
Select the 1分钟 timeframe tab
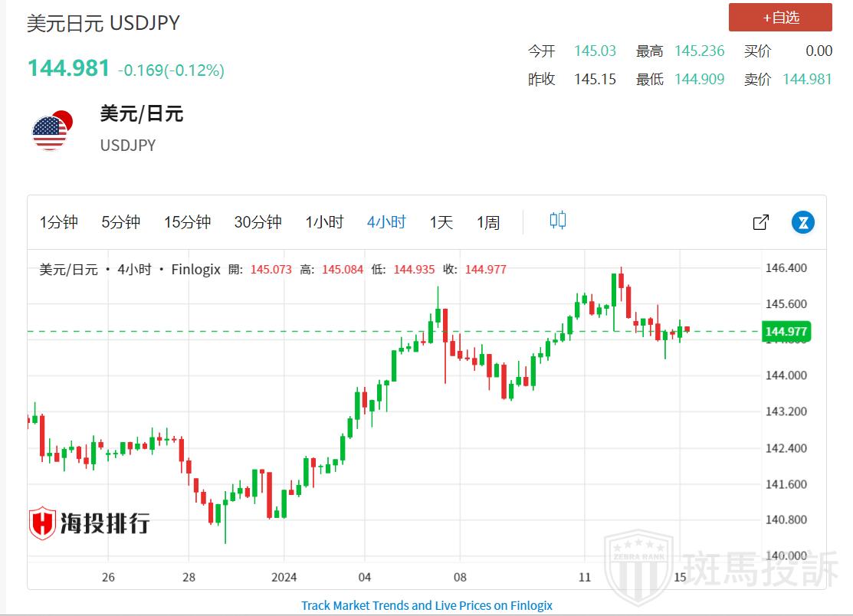pos(59,222)
